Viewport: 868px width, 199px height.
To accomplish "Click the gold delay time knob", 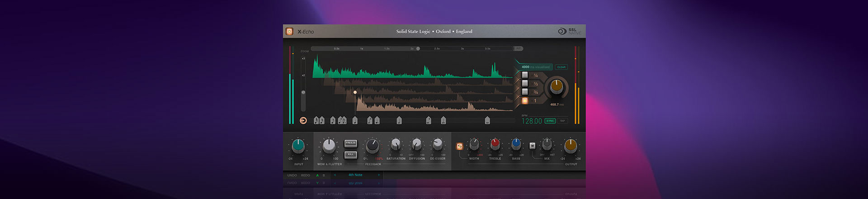I will 557,86.
